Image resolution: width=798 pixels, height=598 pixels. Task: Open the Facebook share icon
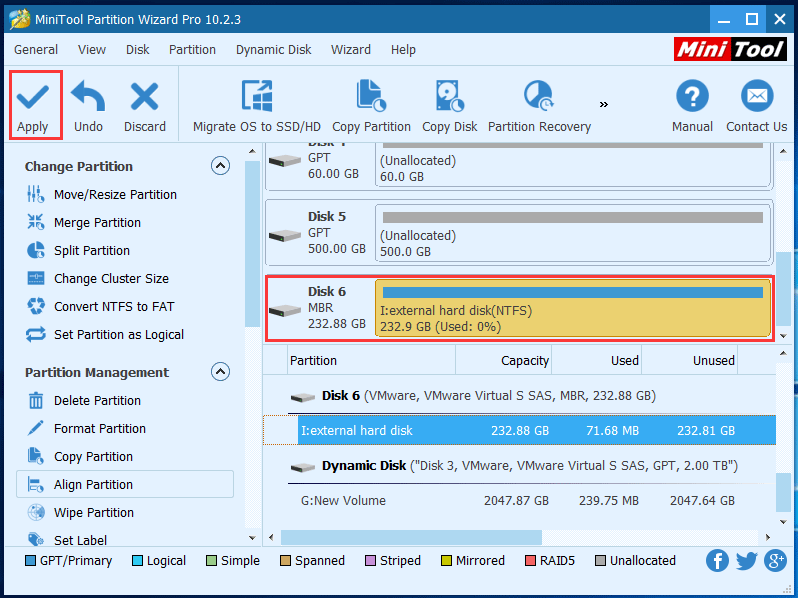(x=717, y=561)
